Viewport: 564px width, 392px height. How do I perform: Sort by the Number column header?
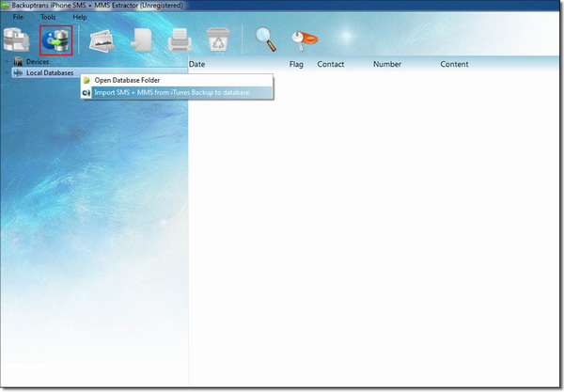coord(387,64)
